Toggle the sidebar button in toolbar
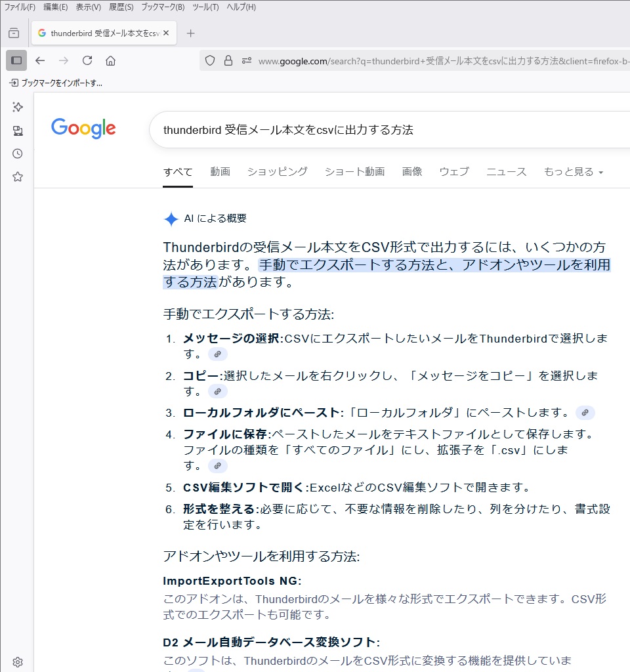Viewport: 630px width, 672px height. pos(16,60)
